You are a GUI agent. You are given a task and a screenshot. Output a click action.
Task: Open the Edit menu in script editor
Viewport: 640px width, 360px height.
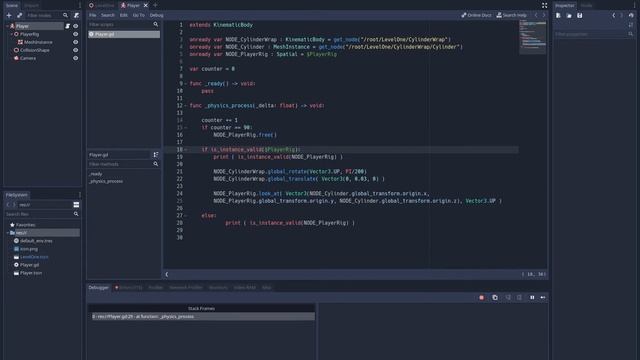tap(124, 15)
